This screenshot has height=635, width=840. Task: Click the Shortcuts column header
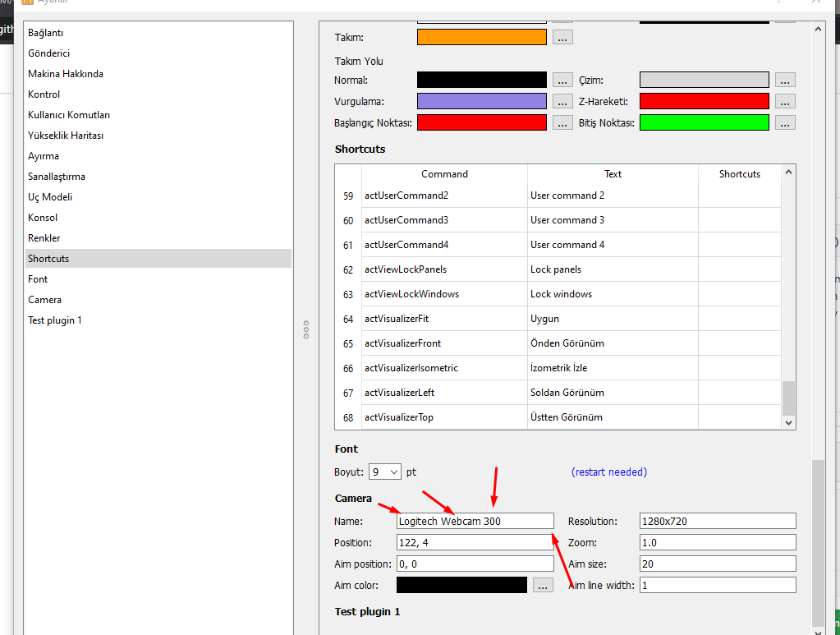click(x=739, y=174)
